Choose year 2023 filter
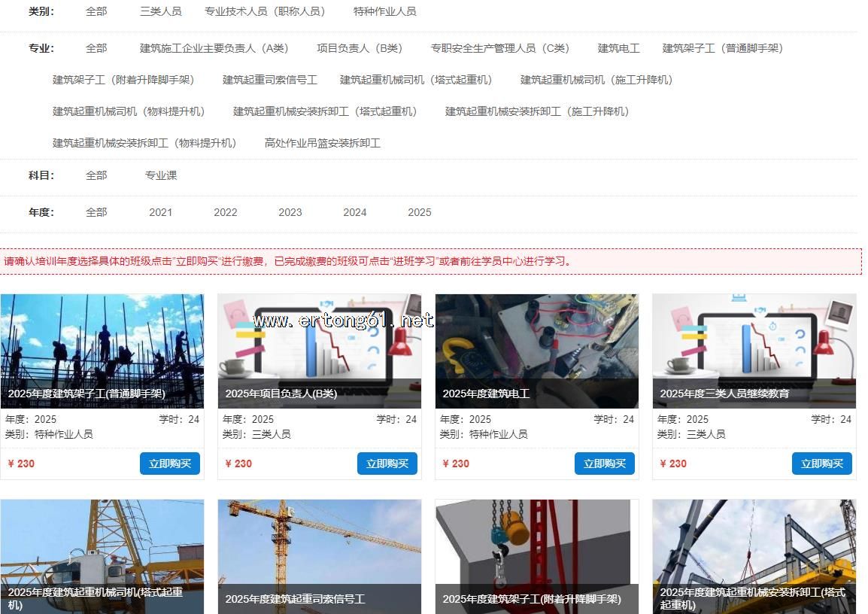The width and height of the screenshot is (868, 614). [x=290, y=212]
